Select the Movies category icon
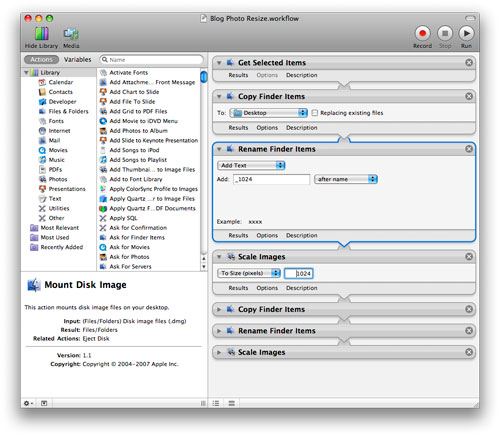The width and height of the screenshot is (500, 436). point(42,150)
